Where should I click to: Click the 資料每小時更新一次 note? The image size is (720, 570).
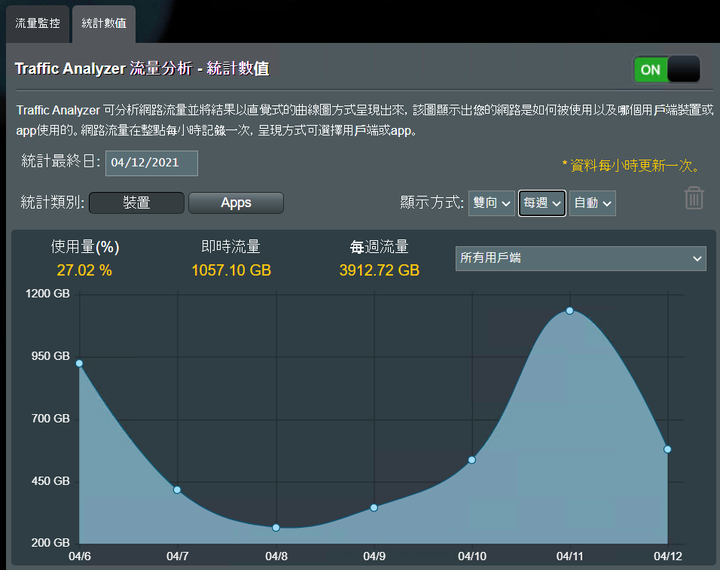631,165
